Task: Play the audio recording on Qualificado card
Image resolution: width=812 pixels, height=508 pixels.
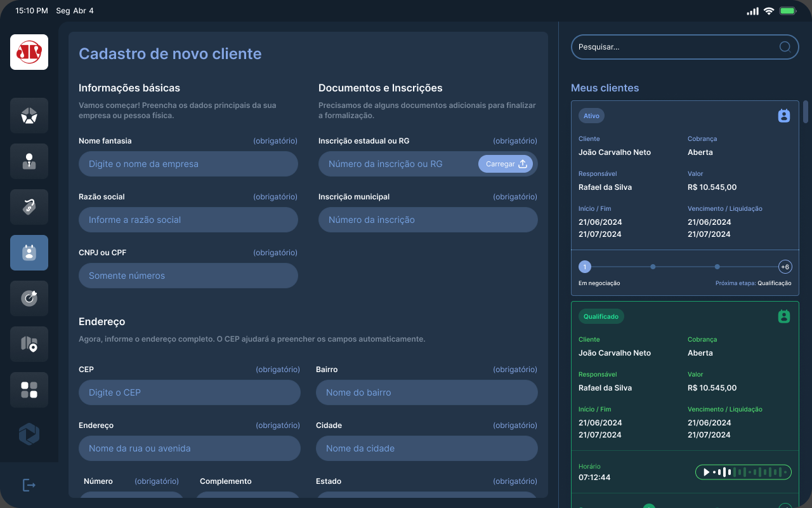Action: point(705,472)
